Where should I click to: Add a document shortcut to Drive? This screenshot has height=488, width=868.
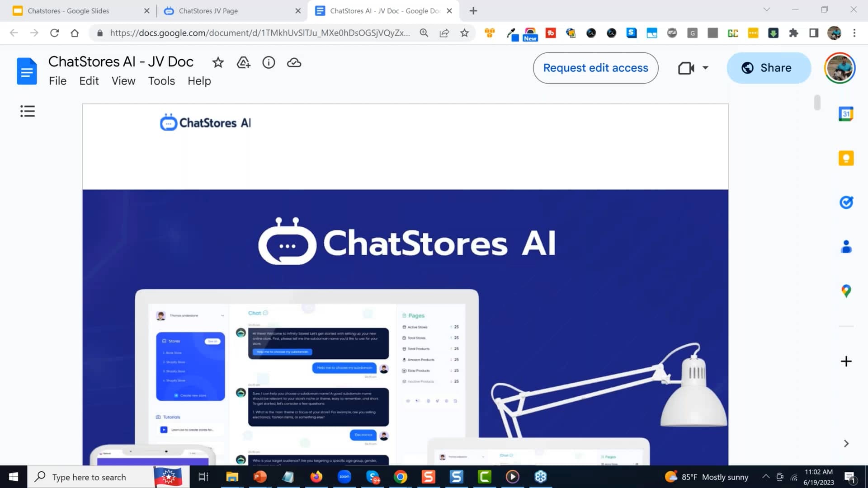click(x=243, y=63)
